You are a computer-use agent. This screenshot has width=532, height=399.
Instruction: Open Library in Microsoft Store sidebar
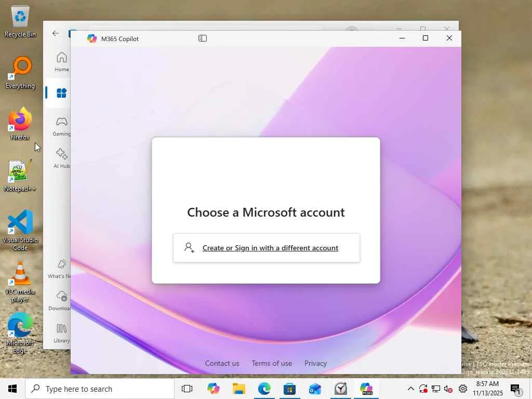pos(61,333)
